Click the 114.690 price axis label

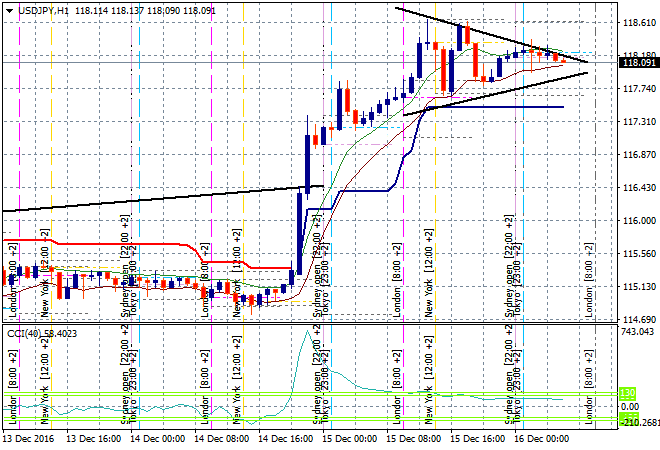(639, 320)
